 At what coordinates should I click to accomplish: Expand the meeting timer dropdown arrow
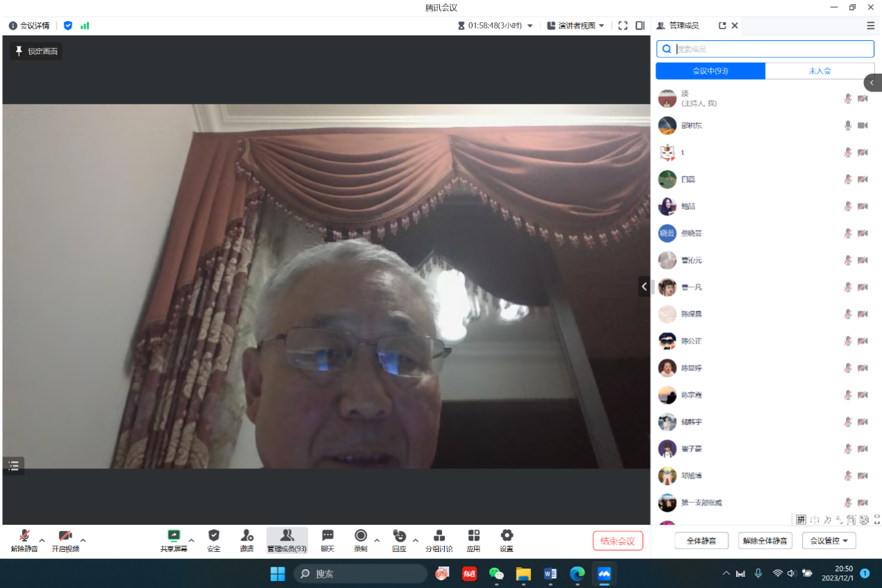530,26
